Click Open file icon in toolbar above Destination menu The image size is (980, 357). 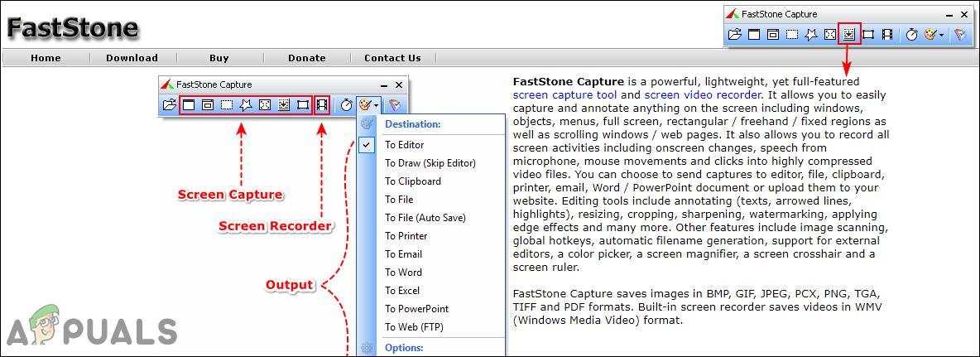coord(170,105)
